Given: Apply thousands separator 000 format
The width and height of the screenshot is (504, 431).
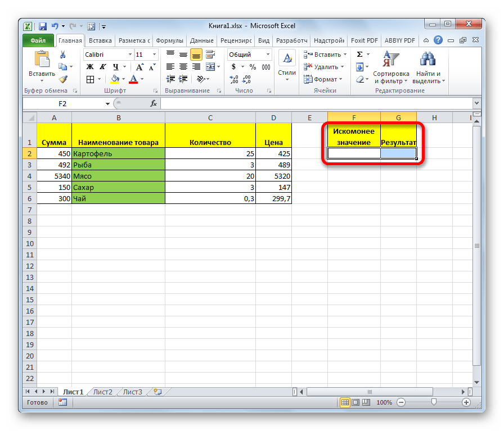Looking at the screenshot, I should point(266,67).
